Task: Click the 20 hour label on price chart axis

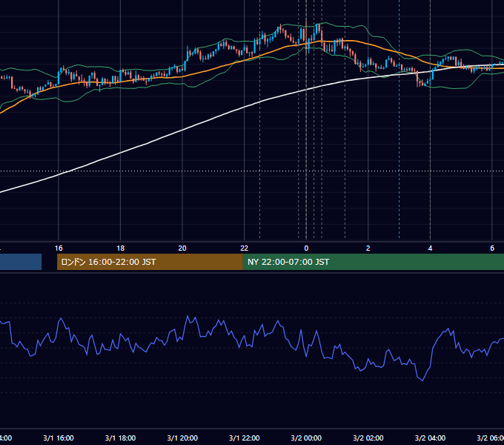Action: (182, 248)
